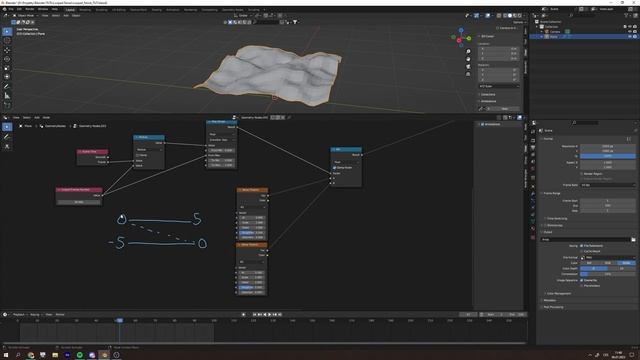Select the Move tool in viewport toolbar
Image resolution: width=640 pixels, height=360 pixels.
click(7, 50)
